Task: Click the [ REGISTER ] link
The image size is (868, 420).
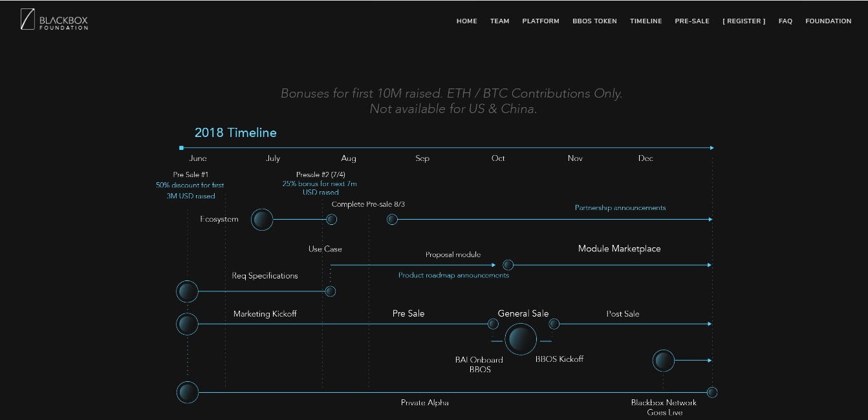Action: click(744, 21)
